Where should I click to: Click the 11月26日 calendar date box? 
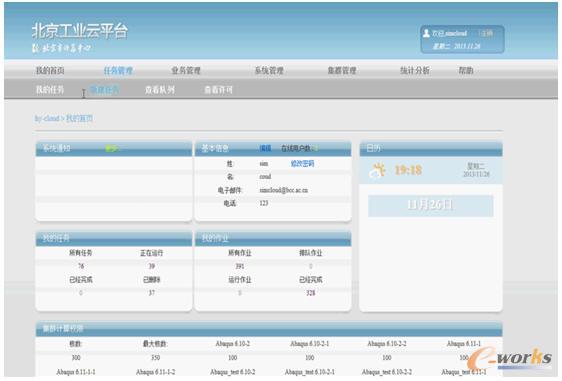pos(430,205)
